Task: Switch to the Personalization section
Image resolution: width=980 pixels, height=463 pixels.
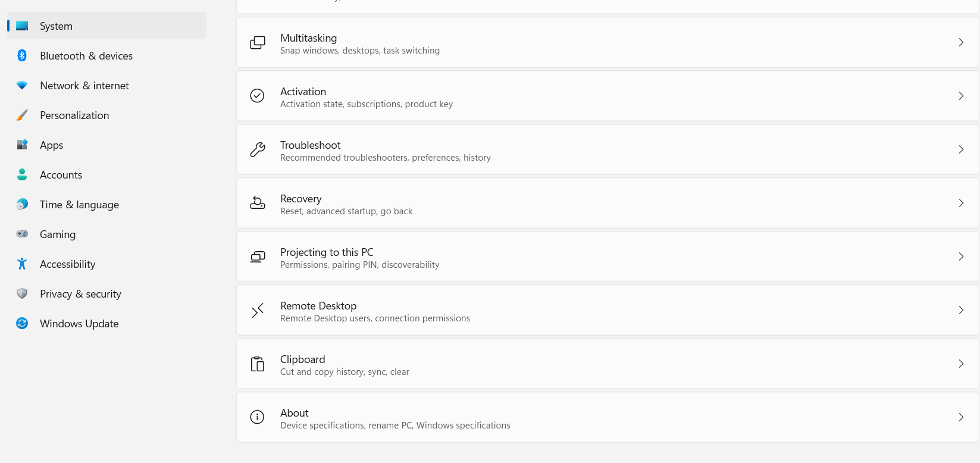Action: (x=74, y=115)
